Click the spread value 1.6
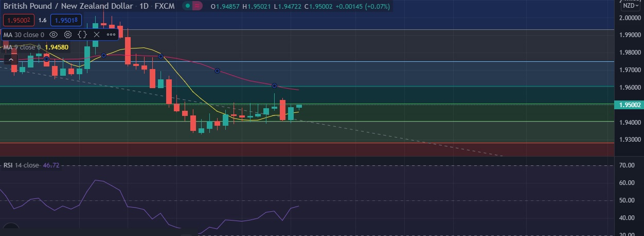 42,20
